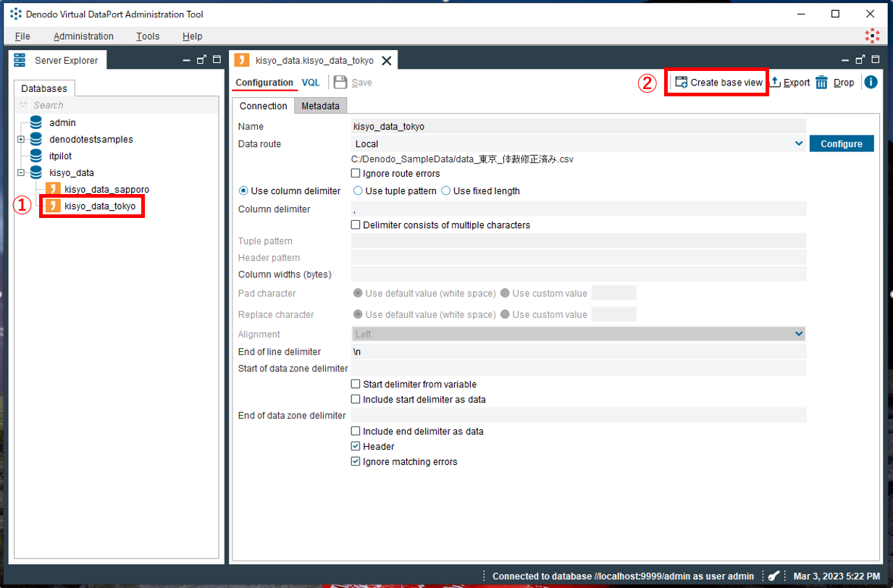Open the Data route dropdown showing Local
The height and width of the screenshot is (588, 893).
tap(799, 143)
